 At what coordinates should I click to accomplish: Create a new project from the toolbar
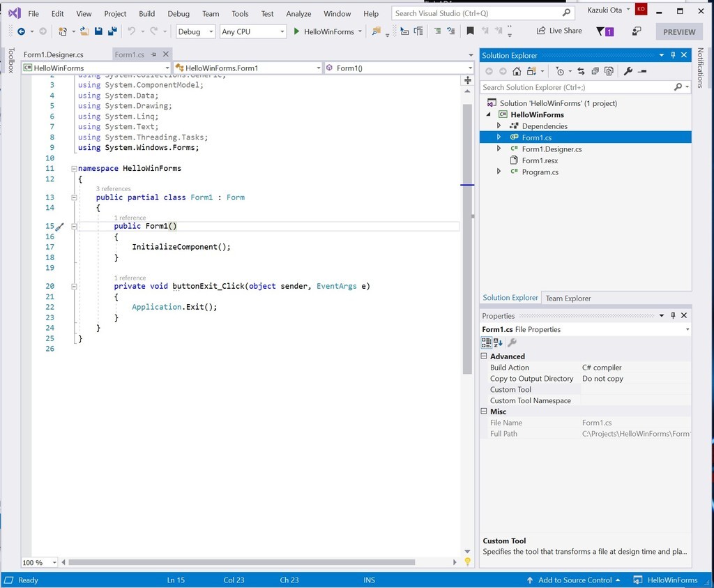tap(62, 31)
